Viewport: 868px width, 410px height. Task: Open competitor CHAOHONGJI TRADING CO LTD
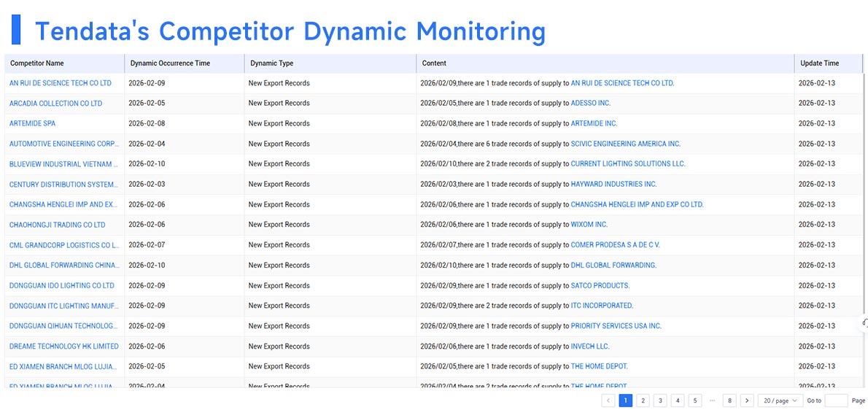pos(58,225)
